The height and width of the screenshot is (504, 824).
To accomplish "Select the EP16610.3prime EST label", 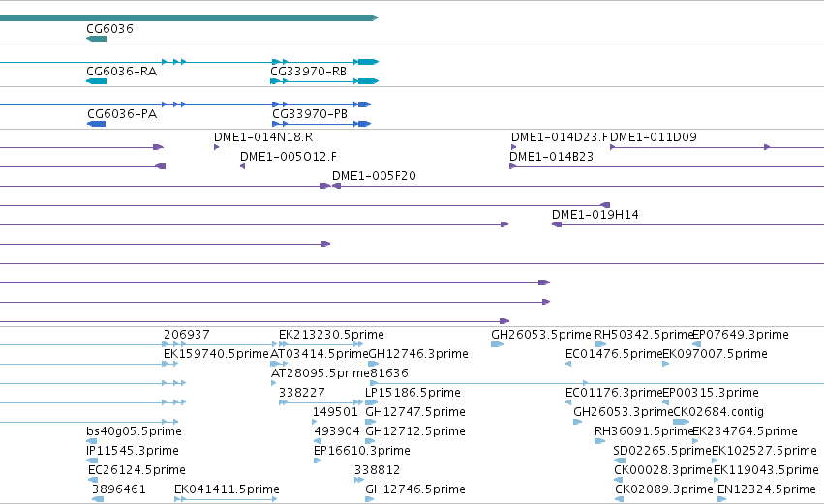I will [x=361, y=451].
